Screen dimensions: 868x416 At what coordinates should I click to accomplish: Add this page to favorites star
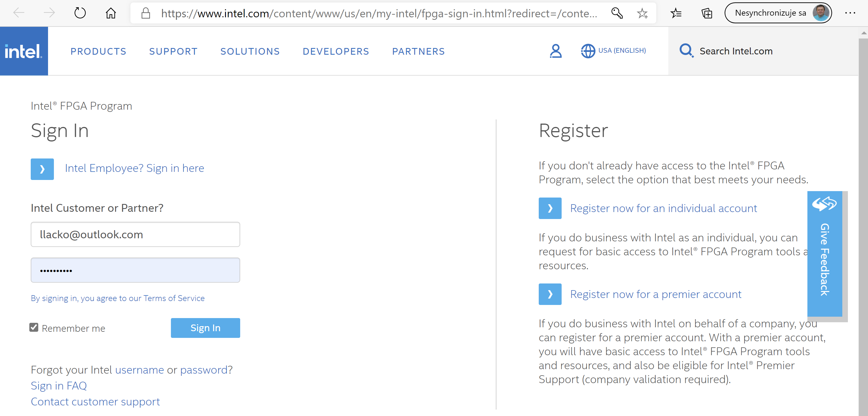tap(642, 13)
